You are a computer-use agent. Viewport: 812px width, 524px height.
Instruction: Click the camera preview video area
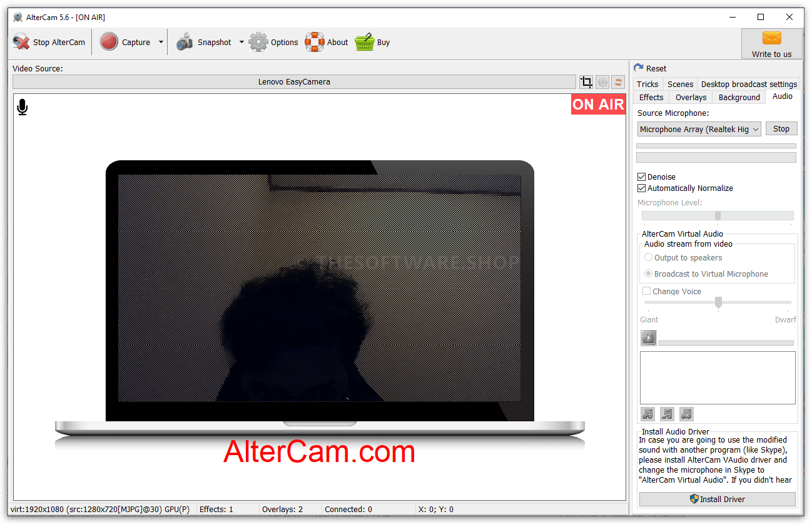coord(319,288)
